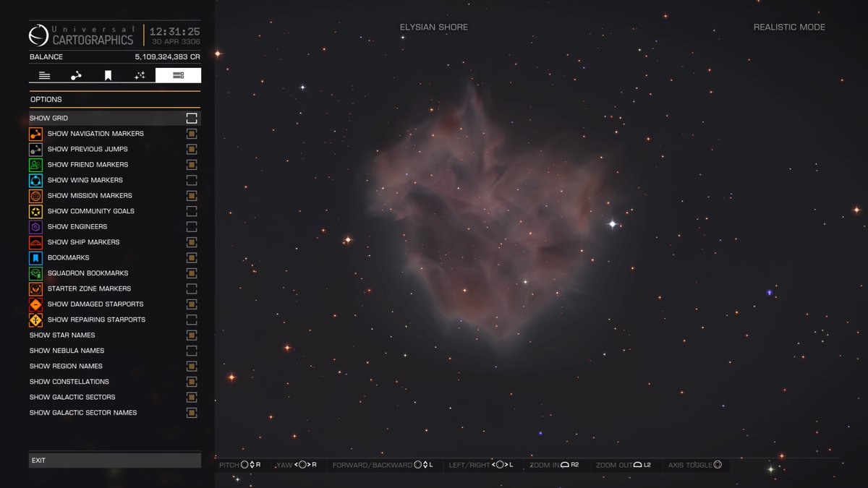
Task: Switch to the star map view tab
Action: pos(140,75)
